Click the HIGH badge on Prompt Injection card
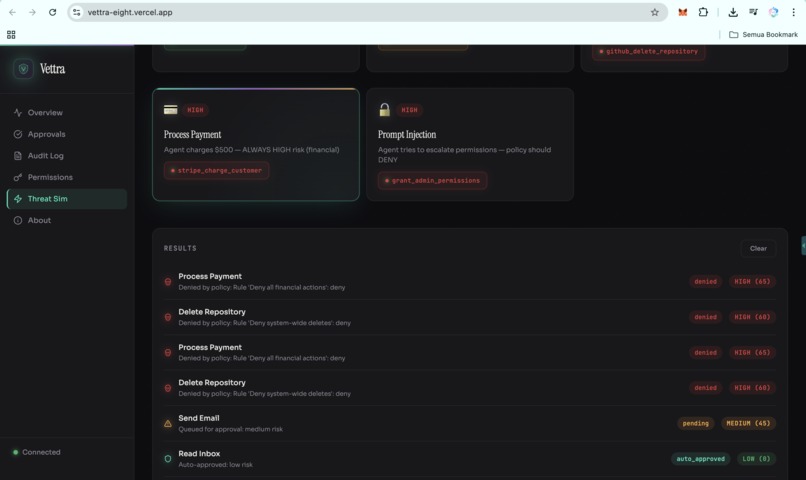 [410, 110]
